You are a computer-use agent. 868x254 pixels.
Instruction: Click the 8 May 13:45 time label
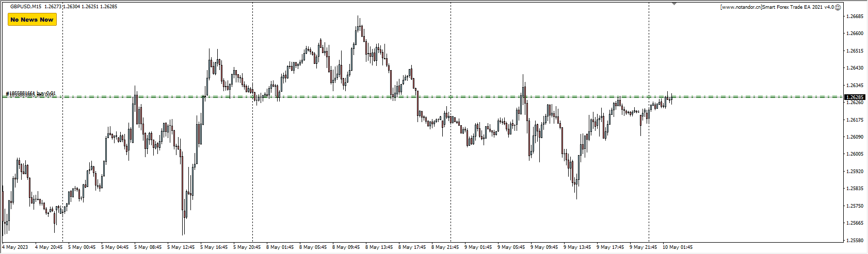(379, 247)
